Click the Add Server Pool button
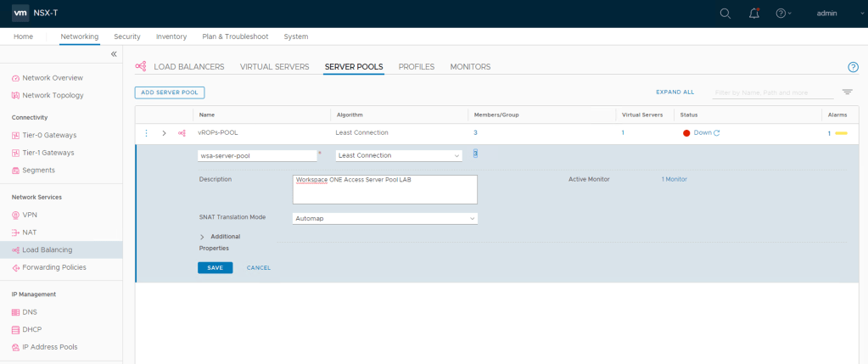This screenshot has height=364, width=868. (170, 92)
